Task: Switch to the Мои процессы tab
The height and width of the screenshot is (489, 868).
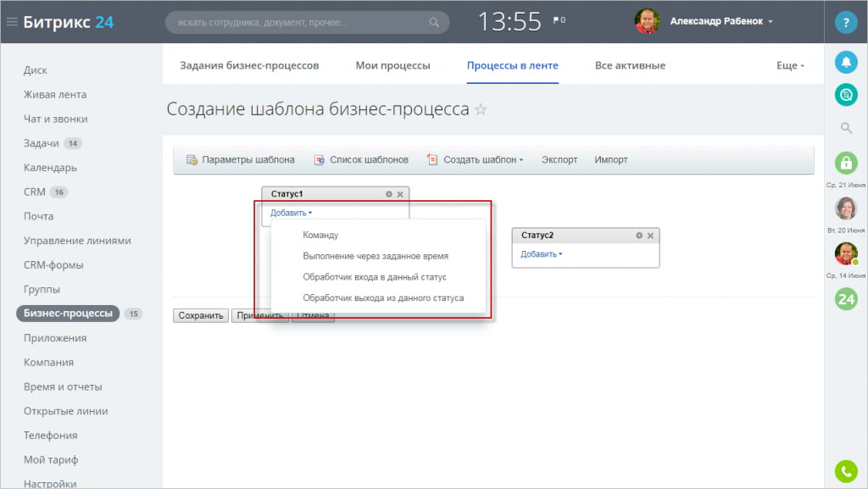Action: [x=392, y=65]
